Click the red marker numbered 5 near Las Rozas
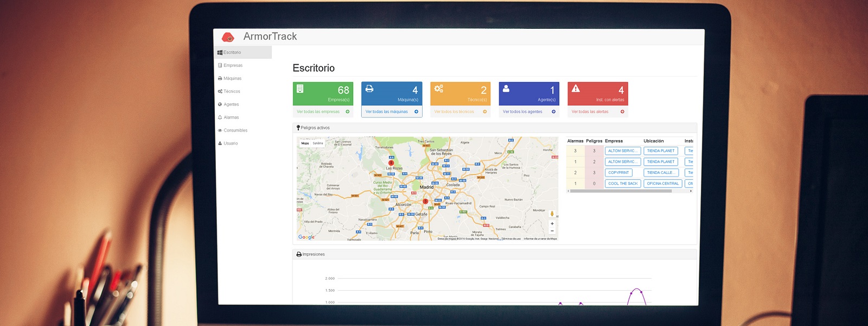This screenshot has width=868, height=326. click(x=391, y=162)
